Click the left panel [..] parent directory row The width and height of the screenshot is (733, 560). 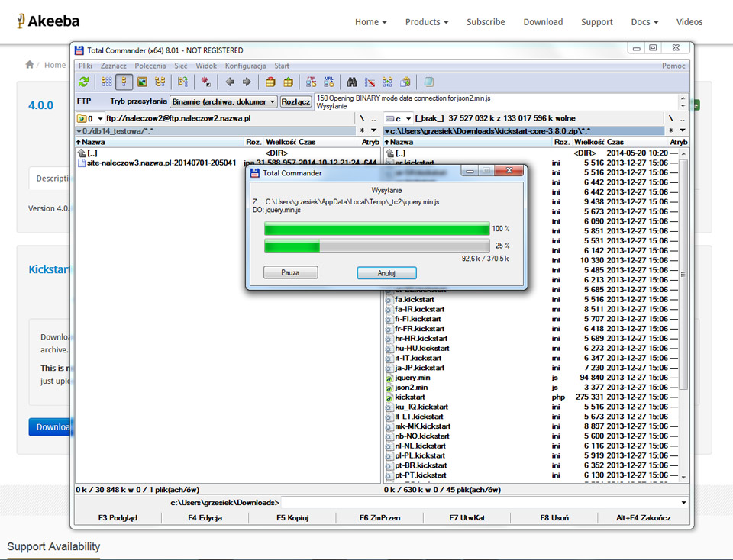pyautogui.click(x=228, y=153)
